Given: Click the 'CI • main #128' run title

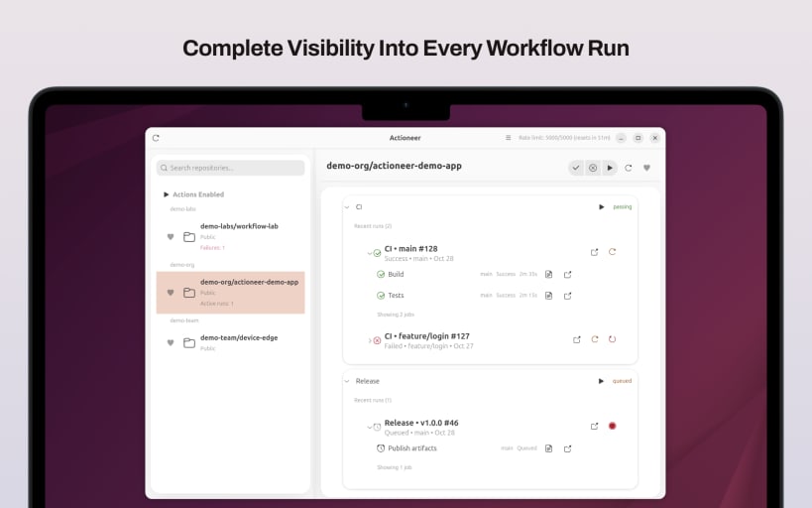Looking at the screenshot, I should click(x=410, y=249).
